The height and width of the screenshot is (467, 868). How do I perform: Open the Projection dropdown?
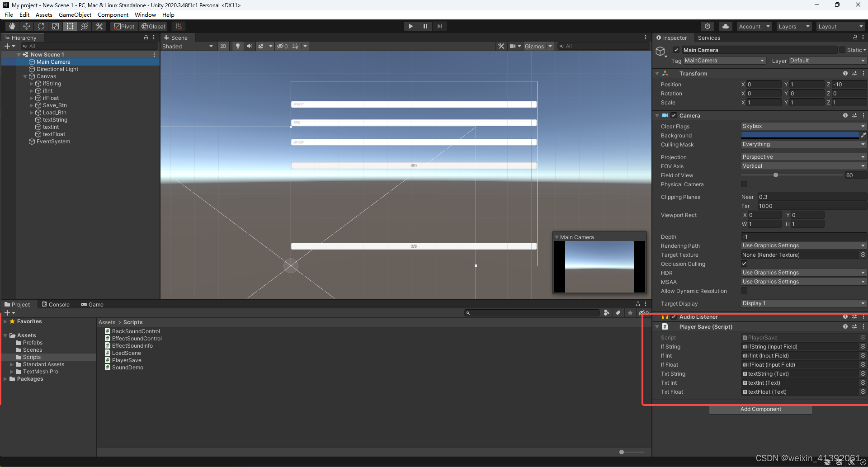point(803,156)
